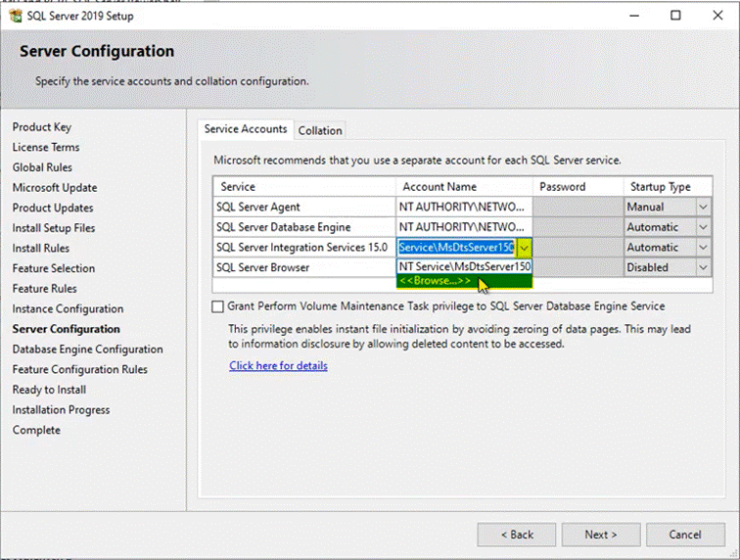The image size is (740, 560).
Task: Click the SQL Server Agent account name cell
Action: point(464,207)
